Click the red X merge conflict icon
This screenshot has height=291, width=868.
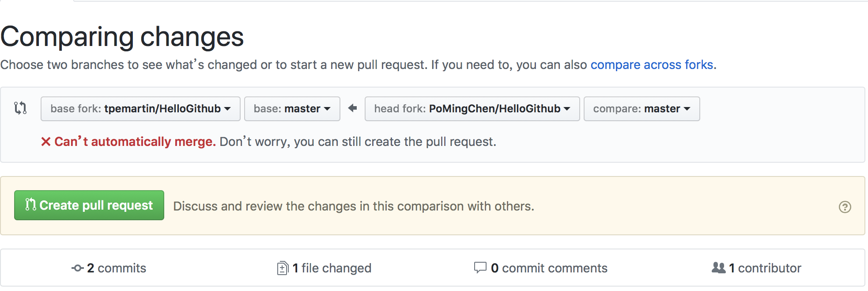coord(45,142)
